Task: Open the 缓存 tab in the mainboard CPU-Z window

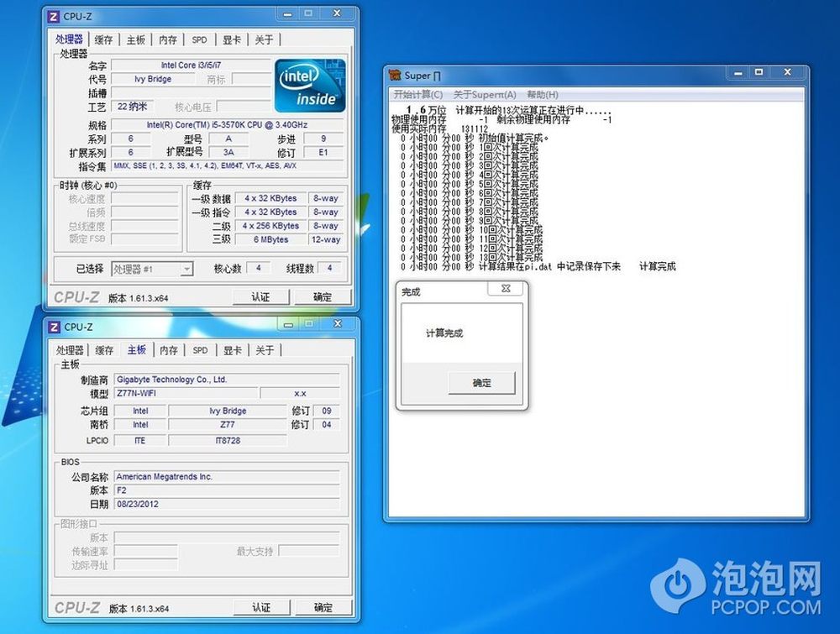Action: click(104, 350)
